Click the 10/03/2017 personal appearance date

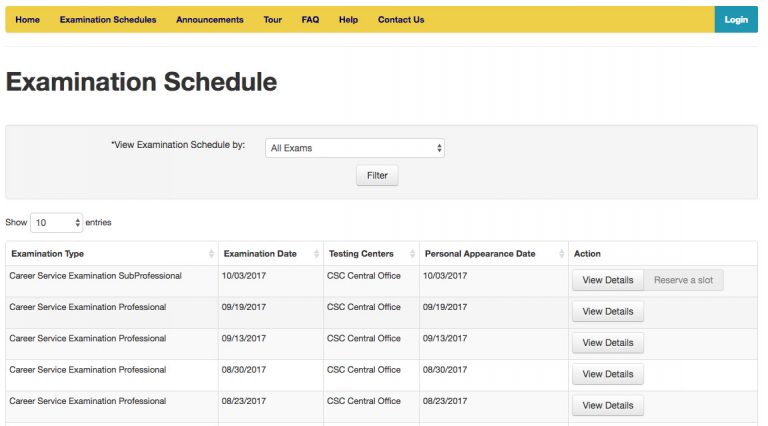445,276
